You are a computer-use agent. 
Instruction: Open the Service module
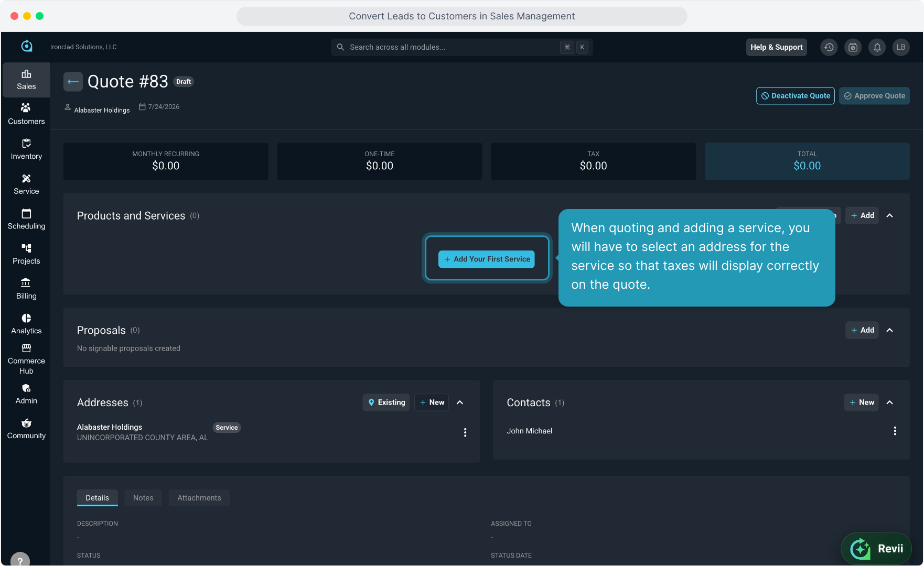pyautogui.click(x=26, y=184)
